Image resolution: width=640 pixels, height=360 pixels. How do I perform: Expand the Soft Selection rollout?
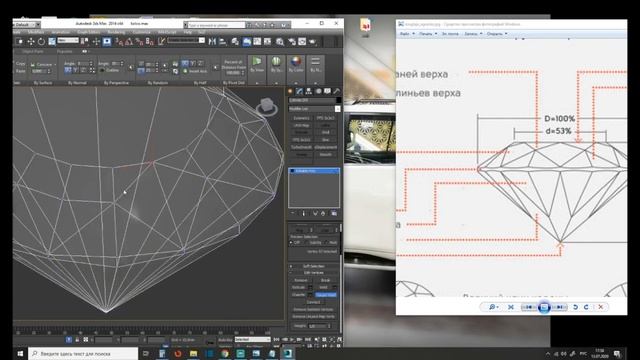point(313,266)
